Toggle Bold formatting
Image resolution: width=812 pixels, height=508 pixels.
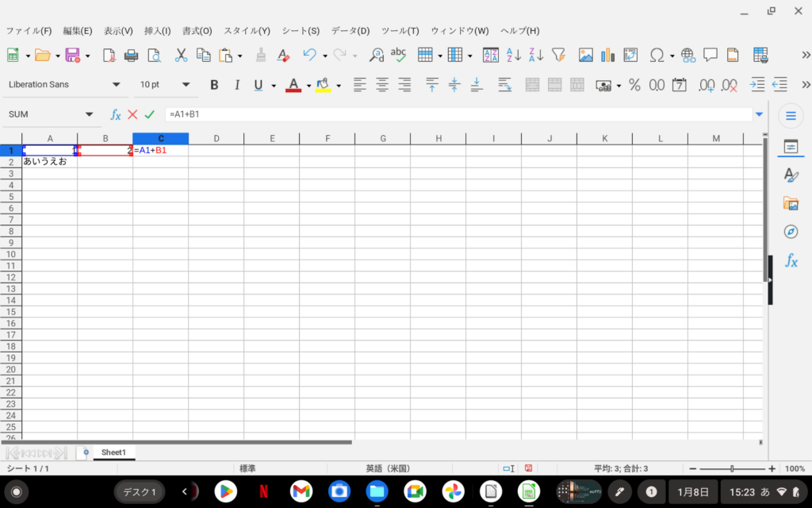pyautogui.click(x=214, y=85)
